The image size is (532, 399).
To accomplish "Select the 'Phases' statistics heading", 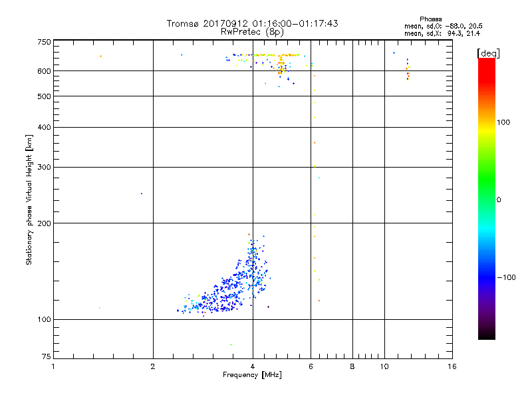I will pyautogui.click(x=430, y=19).
